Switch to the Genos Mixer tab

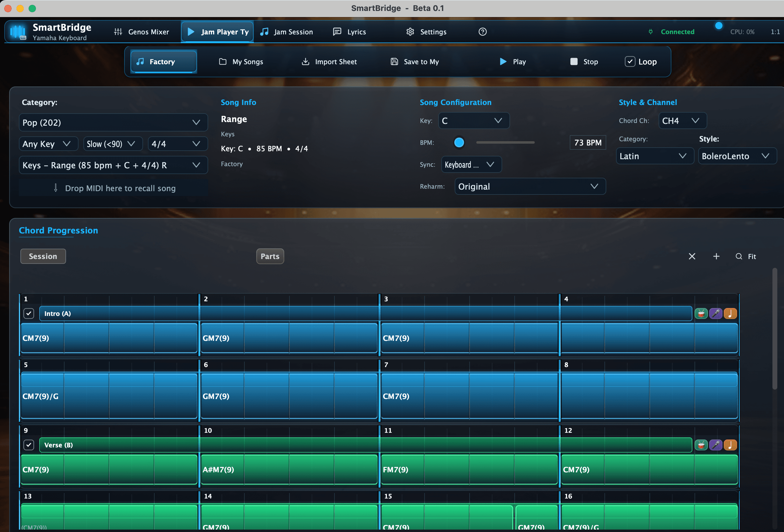pos(142,32)
